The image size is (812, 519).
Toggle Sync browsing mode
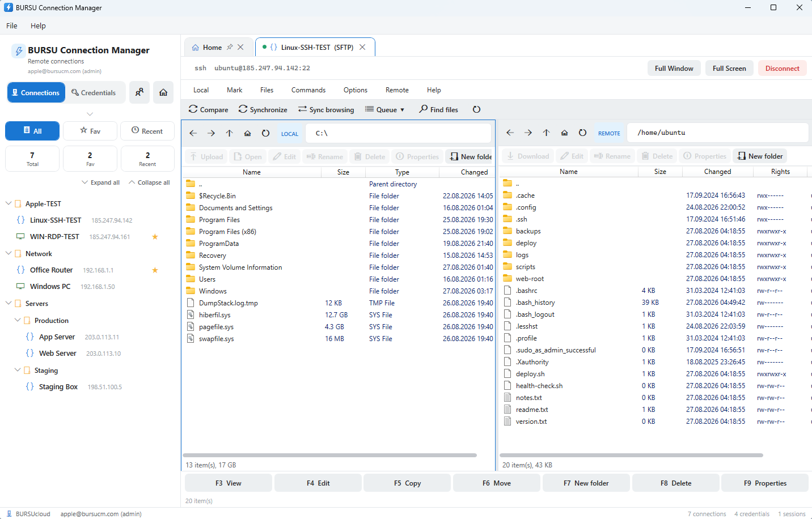pos(326,109)
